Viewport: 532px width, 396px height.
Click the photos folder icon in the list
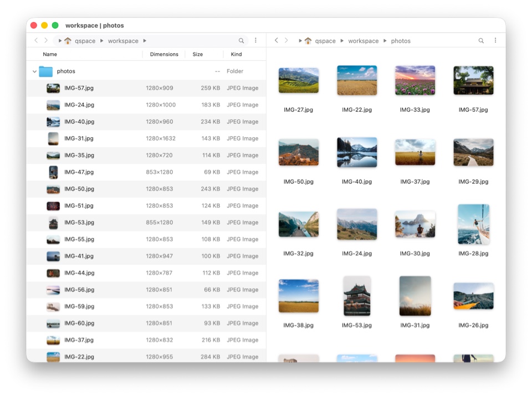[x=45, y=71]
